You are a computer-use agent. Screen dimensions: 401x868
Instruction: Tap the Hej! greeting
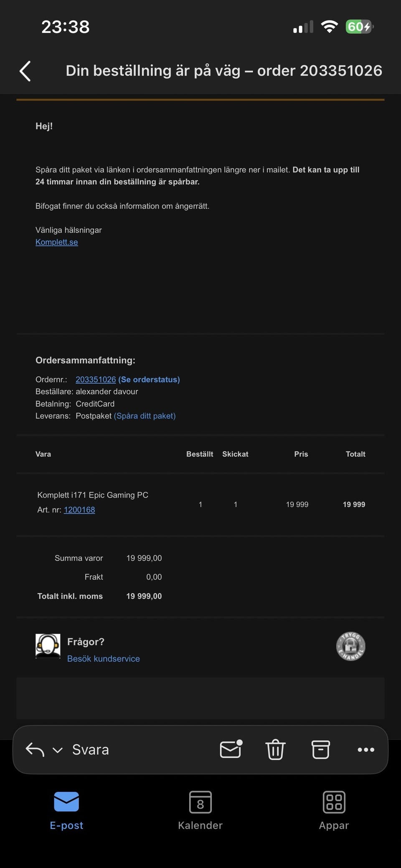[44, 126]
